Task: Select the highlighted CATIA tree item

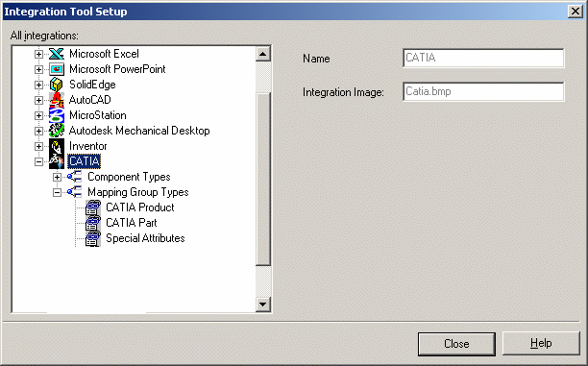Action: coord(85,161)
